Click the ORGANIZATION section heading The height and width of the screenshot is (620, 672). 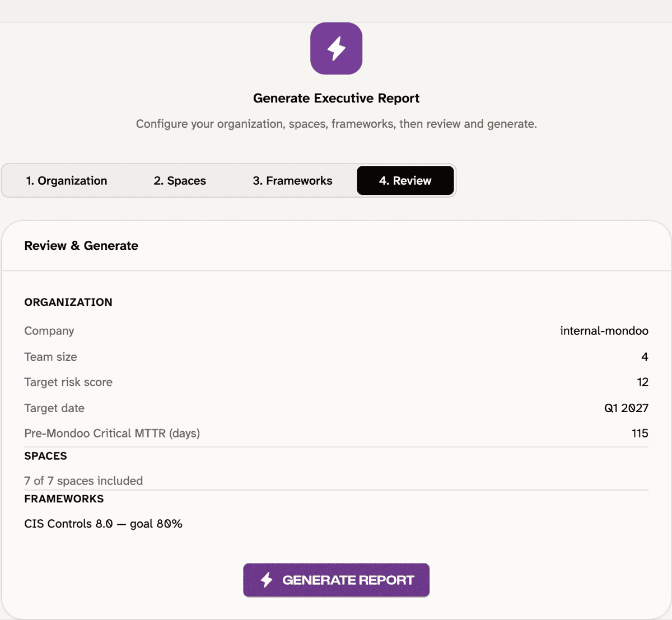68,302
